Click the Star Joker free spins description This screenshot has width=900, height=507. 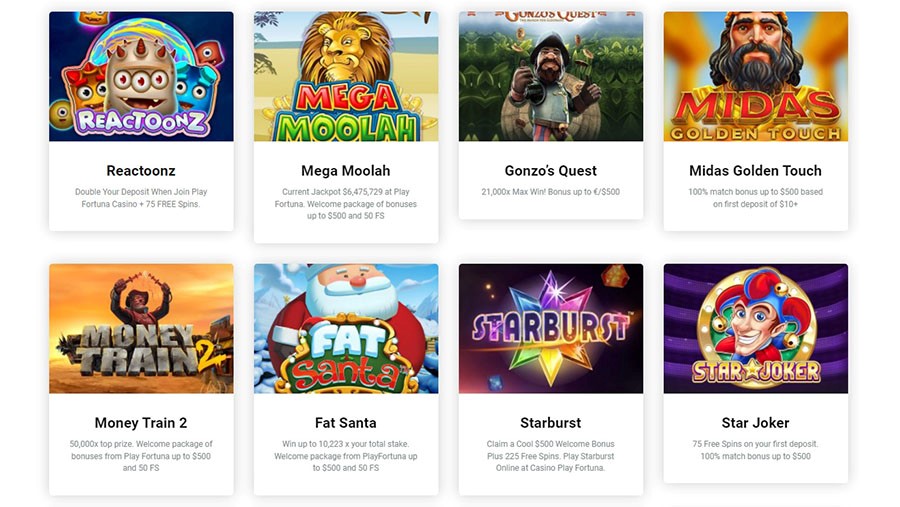tap(755, 450)
